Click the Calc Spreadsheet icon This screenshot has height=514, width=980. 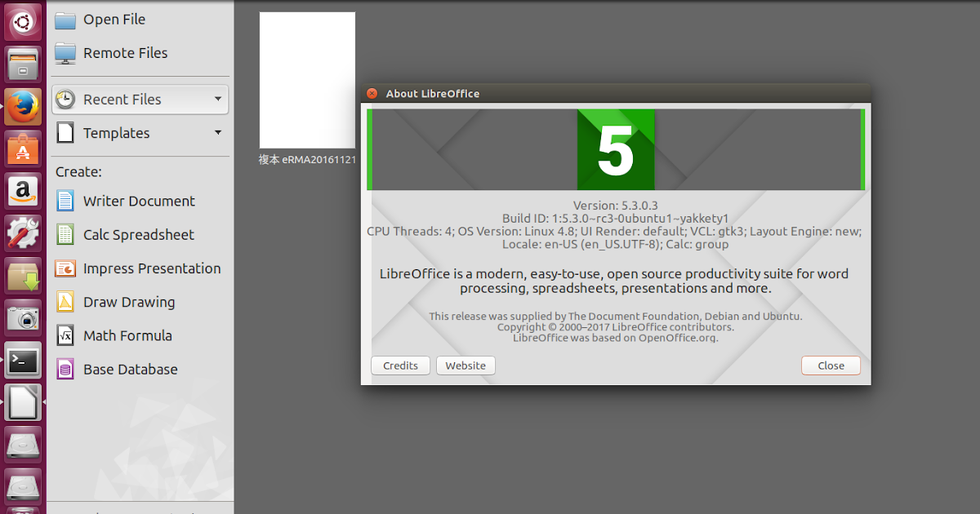pyautogui.click(x=65, y=235)
